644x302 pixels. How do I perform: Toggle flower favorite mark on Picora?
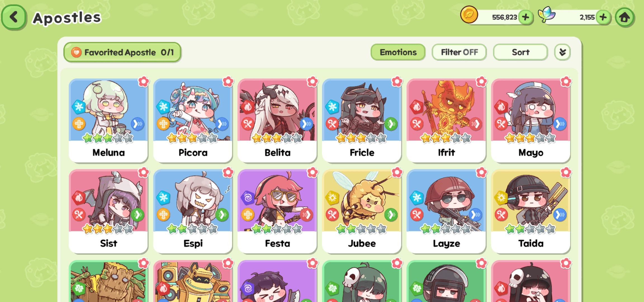pyautogui.click(x=228, y=82)
